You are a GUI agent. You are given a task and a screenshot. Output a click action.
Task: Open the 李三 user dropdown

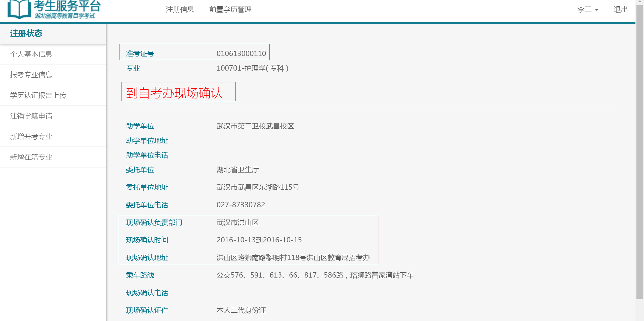coord(584,10)
